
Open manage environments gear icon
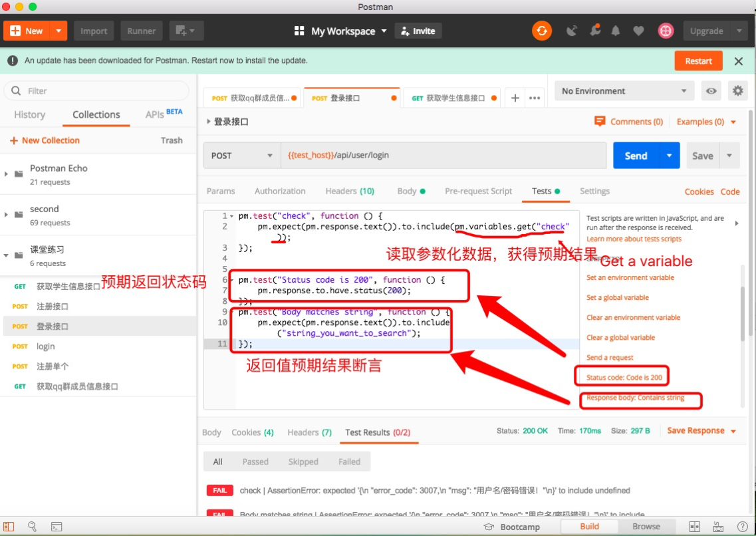click(x=737, y=90)
